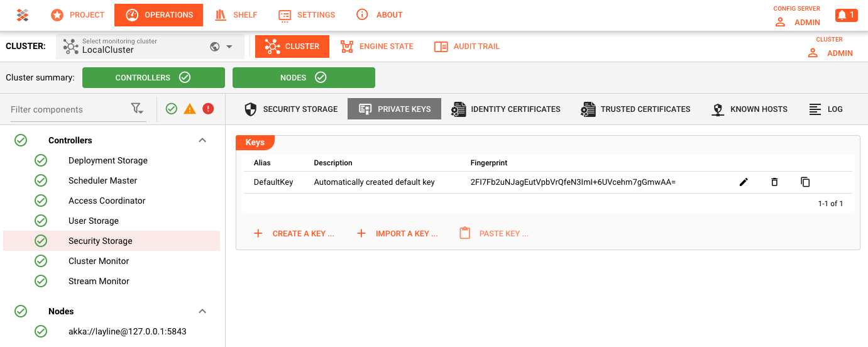Select Cluster Monitor in the controllers tree

(x=99, y=261)
